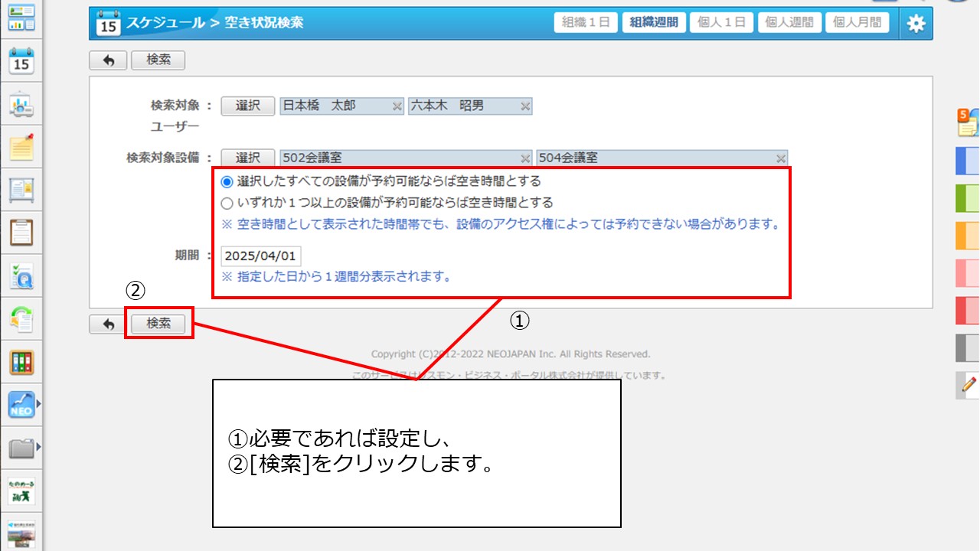
Task: Select radio 選択したすべての設備が予約可能ならば空き時間とする
Action: coord(227,181)
